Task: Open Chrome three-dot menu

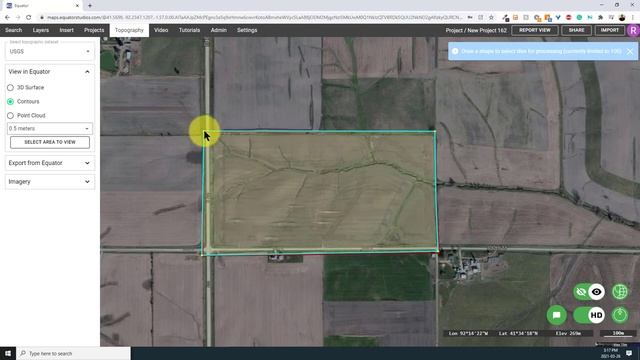Action: pyautogui.click(x=633, y=18)
